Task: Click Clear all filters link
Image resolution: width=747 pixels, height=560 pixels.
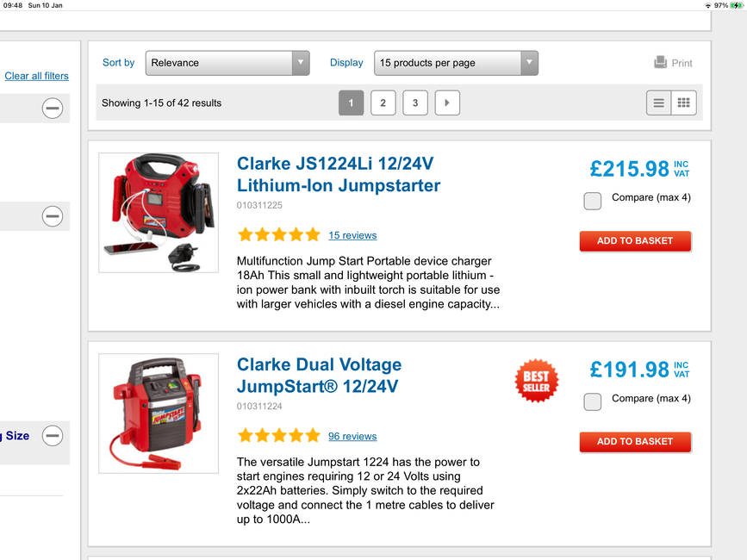Action: click(x=37, y=76)
